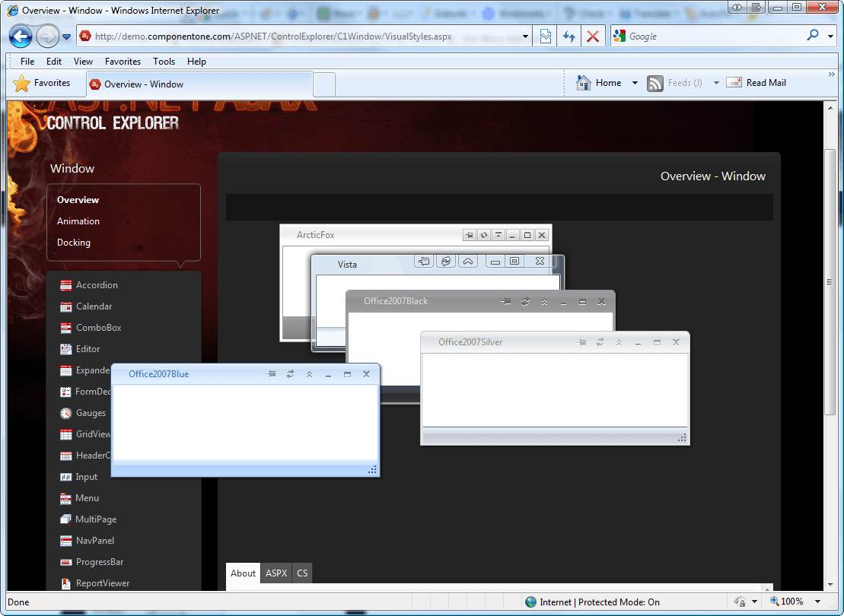This screenshot has height=616, width=844.
Task: Pin the Vista window
Action: 424,261
